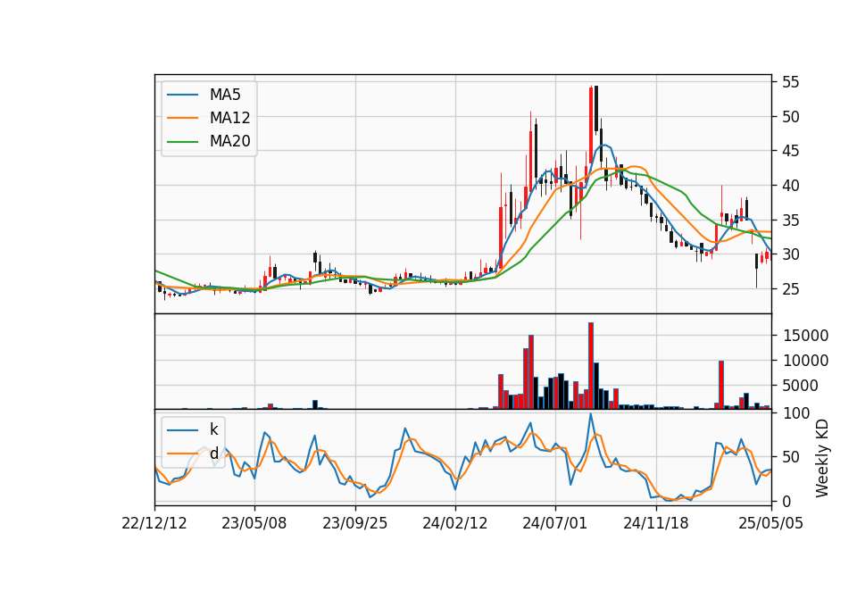Click the 45 price axis tick label
857x616 pixels.
790,151
